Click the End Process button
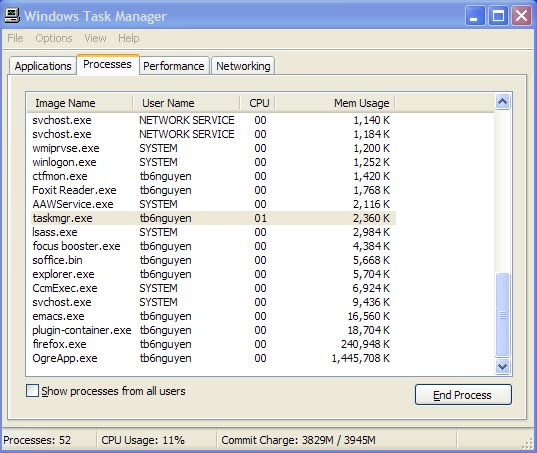 click(463, 395)
